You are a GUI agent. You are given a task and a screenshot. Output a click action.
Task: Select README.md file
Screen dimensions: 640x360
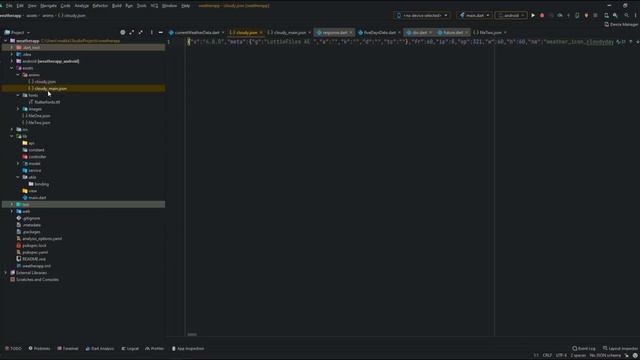tap(31, 259)
